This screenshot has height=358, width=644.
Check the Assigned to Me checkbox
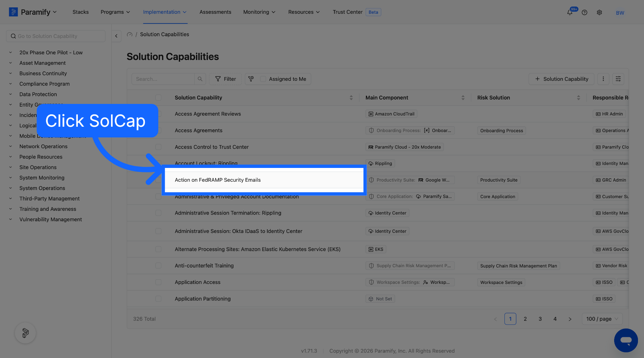coord(263,79)
